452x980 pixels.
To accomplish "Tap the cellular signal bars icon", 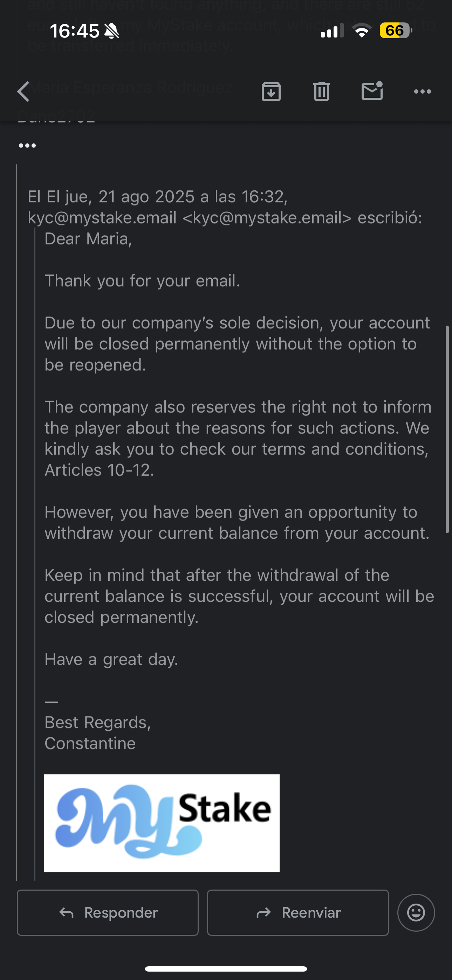I will click(x=332, y=30).
